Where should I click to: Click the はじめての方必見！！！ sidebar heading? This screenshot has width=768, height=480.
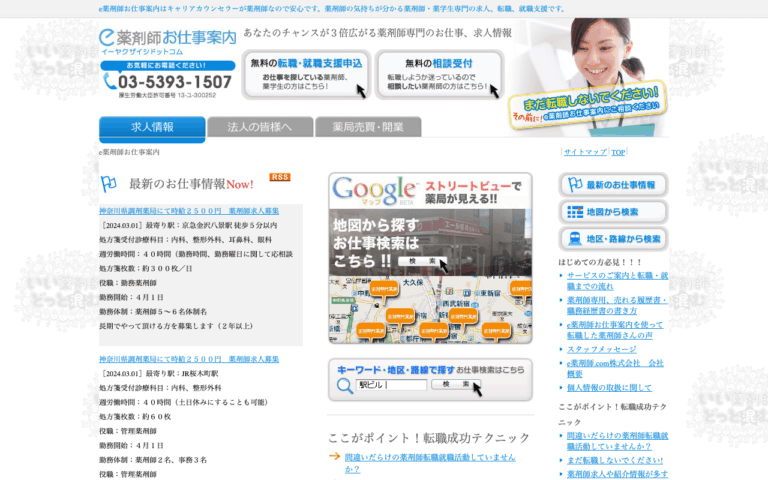point(600,262)
